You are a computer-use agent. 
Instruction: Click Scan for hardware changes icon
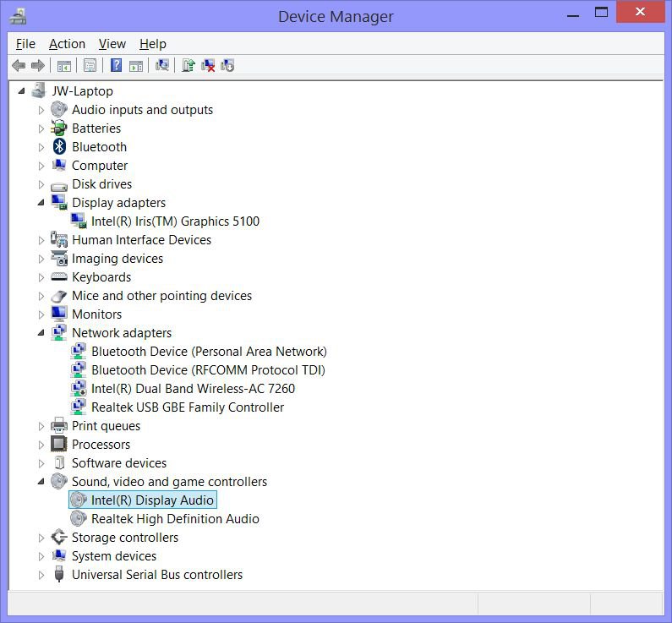(x=162, y=65)
